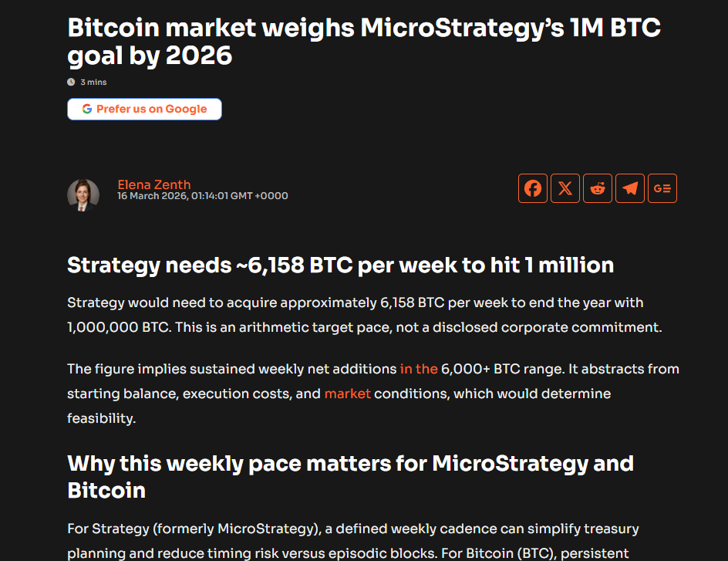Share the article on X
The image size is (728, 561).
click(565, 188)
